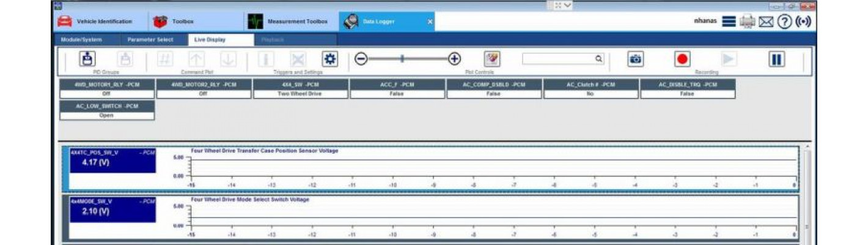Select the AC_COMP_DSBLD -PCM parameter header

click(494, 85)
